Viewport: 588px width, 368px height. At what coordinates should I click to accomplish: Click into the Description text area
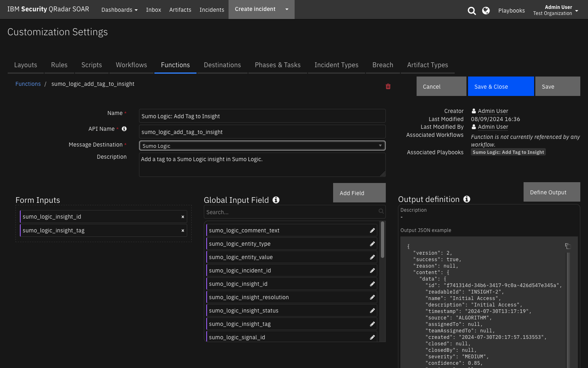[262, 164]
